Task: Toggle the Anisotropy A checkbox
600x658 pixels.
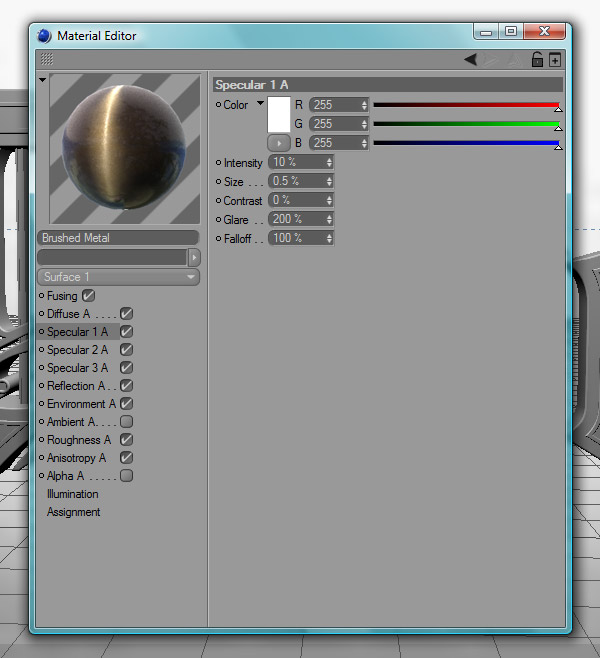Action: (126, 457)
